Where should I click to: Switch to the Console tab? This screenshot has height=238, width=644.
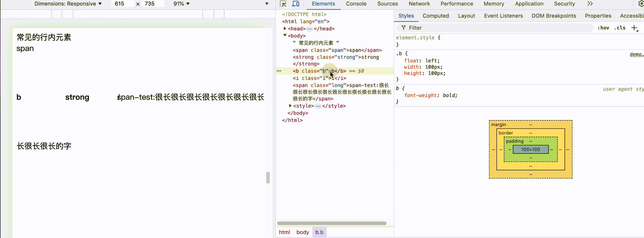(356, 4)
